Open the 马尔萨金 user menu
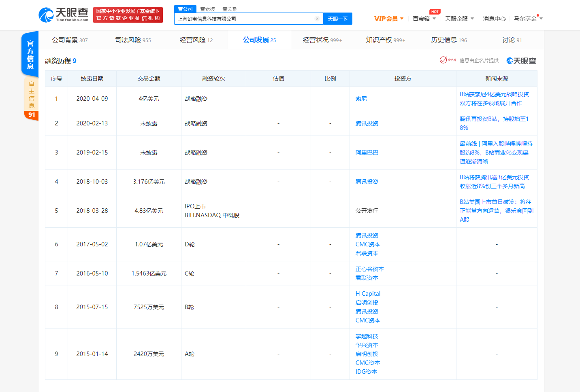This screenshot has height=392, width=580. pyautogui.click(x=528, y=19)
